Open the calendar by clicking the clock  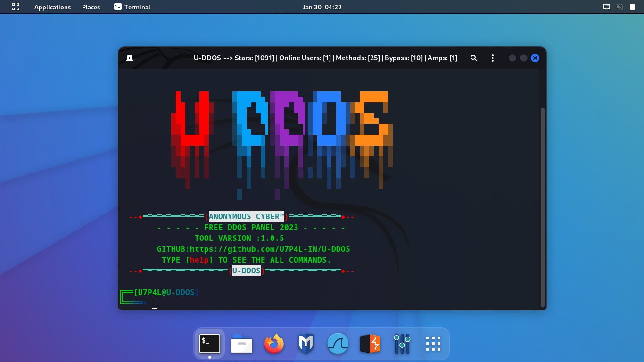tap(322, 7)
